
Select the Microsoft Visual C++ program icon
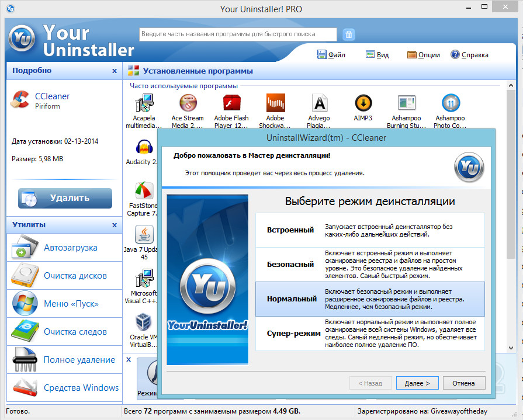click(144, 278)
